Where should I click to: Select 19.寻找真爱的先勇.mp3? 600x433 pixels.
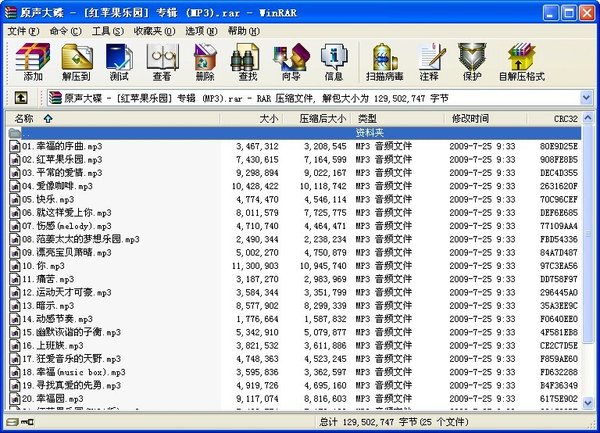coord(294,386)
